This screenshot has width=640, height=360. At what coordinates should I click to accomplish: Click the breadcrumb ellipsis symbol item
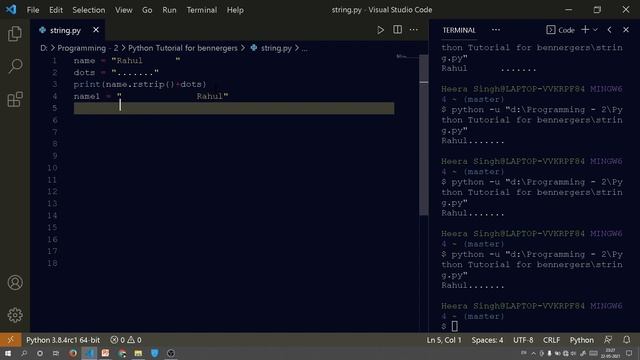(x=304, y=48)
